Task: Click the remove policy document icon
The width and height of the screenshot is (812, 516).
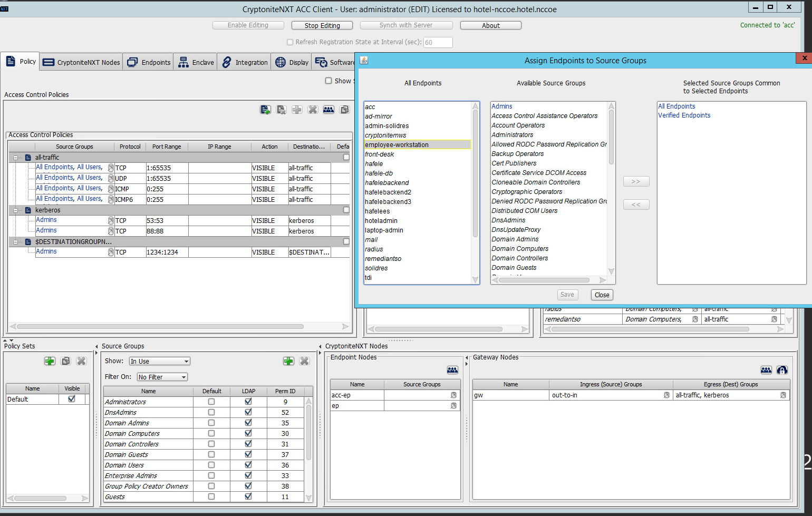Action: pyautogui.click(x=281, y=110)
